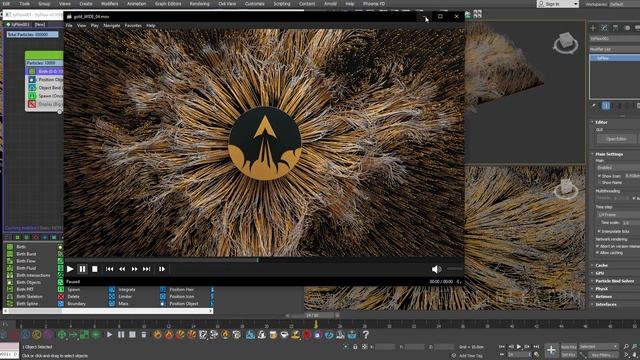The width and height of the screenshot is (640, 360).
Task: Open the media player Favorites menu
Action: click(x=133, y=25)
